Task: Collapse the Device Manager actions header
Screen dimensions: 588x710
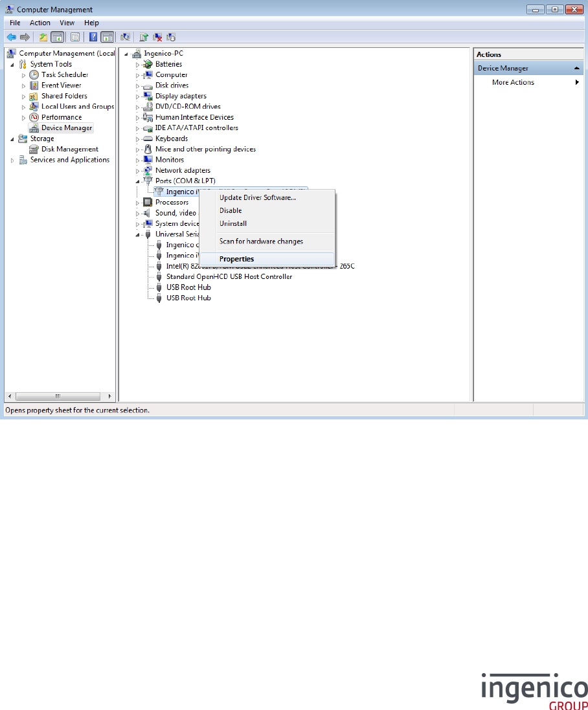Action: [x=577, y=69]
